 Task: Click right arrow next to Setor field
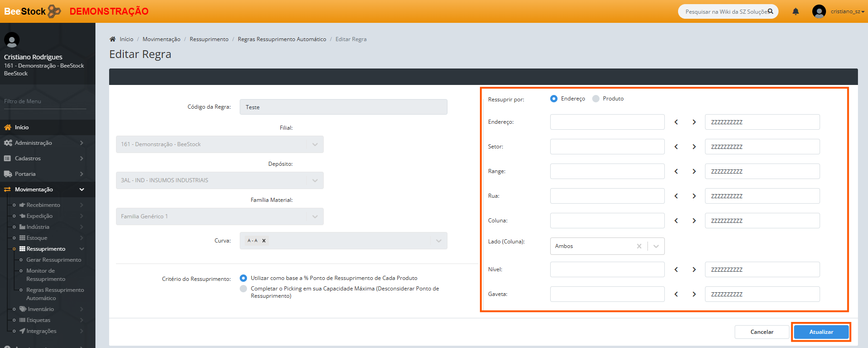coord(694,147)
